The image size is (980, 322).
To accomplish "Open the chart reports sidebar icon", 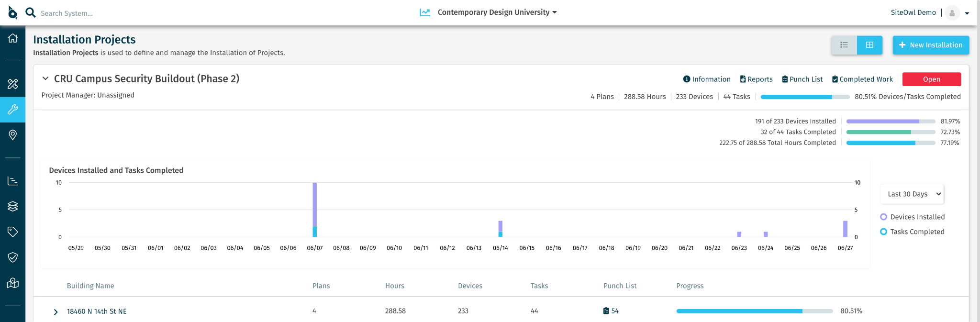I will tap(12, 181).
